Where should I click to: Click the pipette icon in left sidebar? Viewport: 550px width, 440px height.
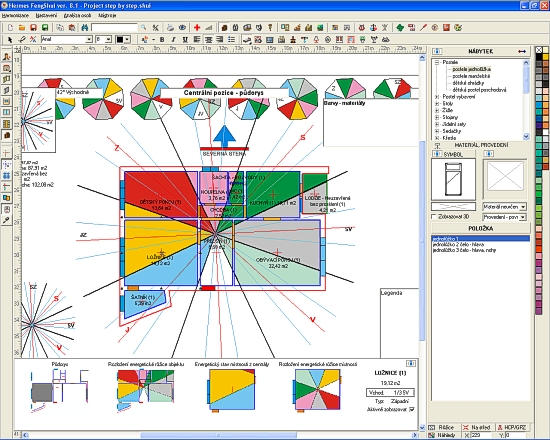(6, 220)
